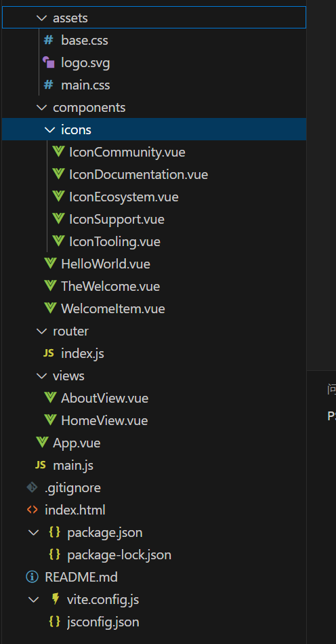This screenshot has width=336, height=644.
Task: Open the base.css file
Action: 85,40
